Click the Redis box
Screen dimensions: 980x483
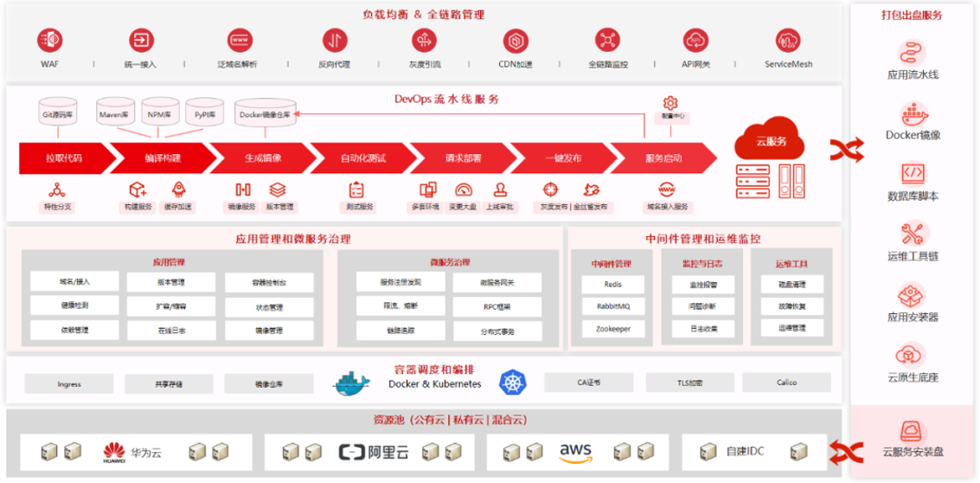(x=613, y=284)
